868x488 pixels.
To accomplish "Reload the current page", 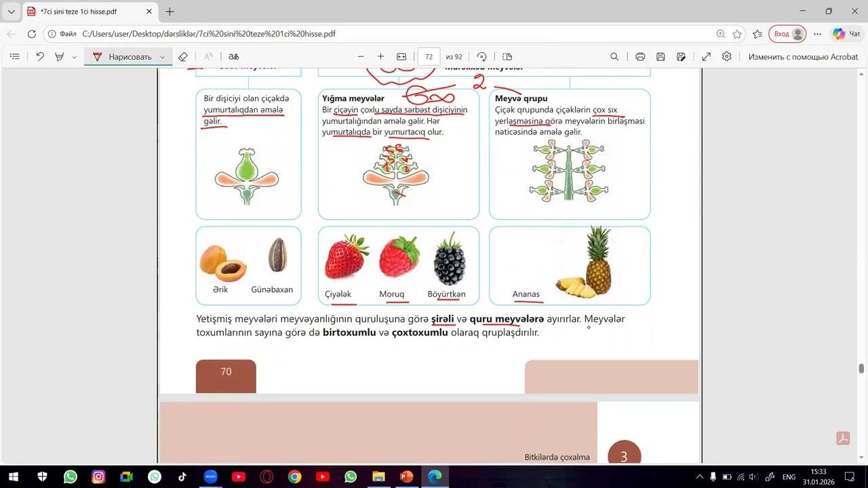I will (x=32, y=34).
